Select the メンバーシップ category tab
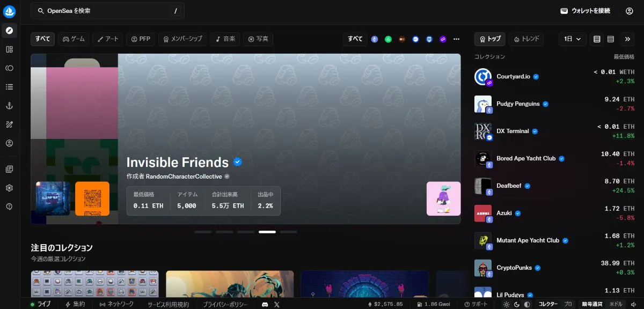Viewport: 644px width, 309px height. [x=182, y=39]
